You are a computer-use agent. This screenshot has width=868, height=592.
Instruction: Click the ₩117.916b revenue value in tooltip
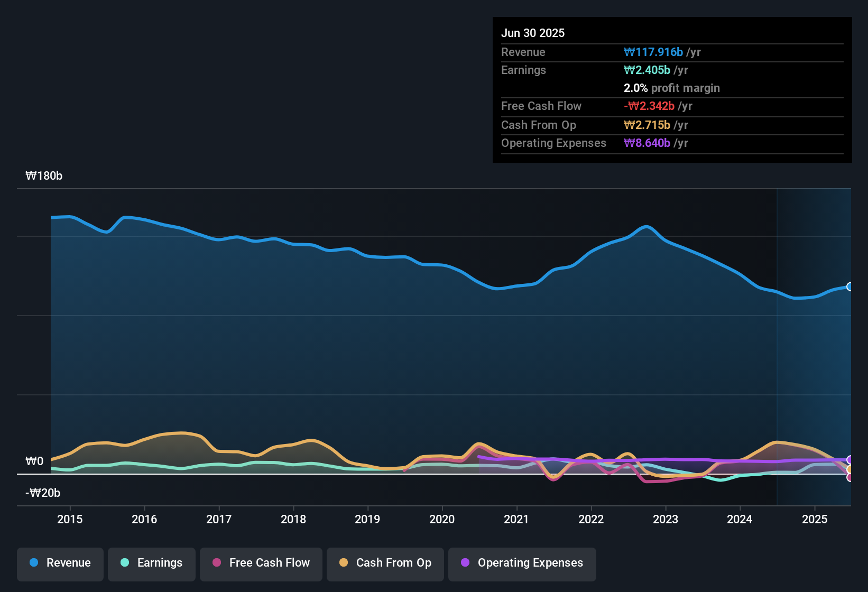(653, 52)
